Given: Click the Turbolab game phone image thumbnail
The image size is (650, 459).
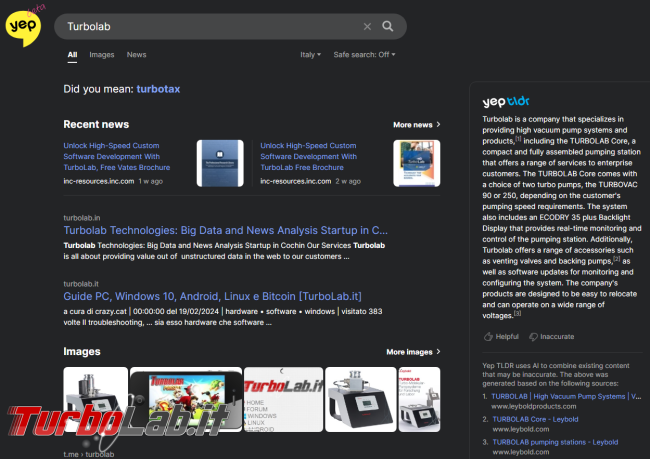Looking at the screenshot, I should [186, 399].
